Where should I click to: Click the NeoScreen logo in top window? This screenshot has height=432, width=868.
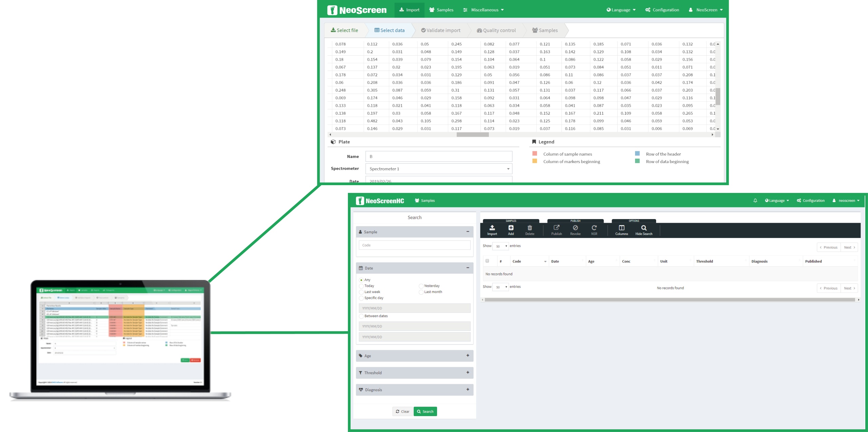click(357, 10)
